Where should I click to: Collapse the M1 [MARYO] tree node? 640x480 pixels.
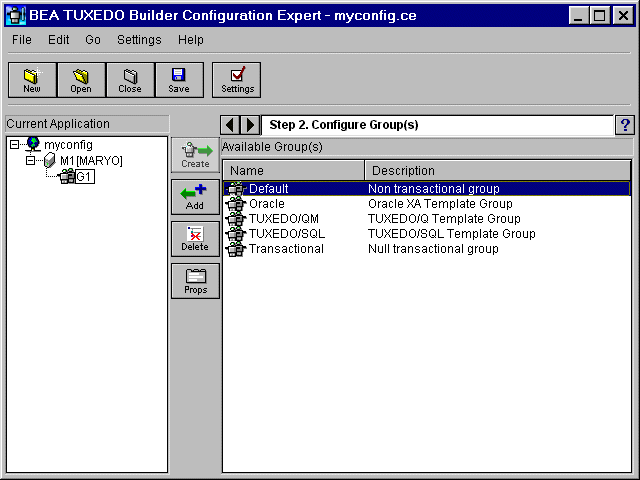pos(30,160)
